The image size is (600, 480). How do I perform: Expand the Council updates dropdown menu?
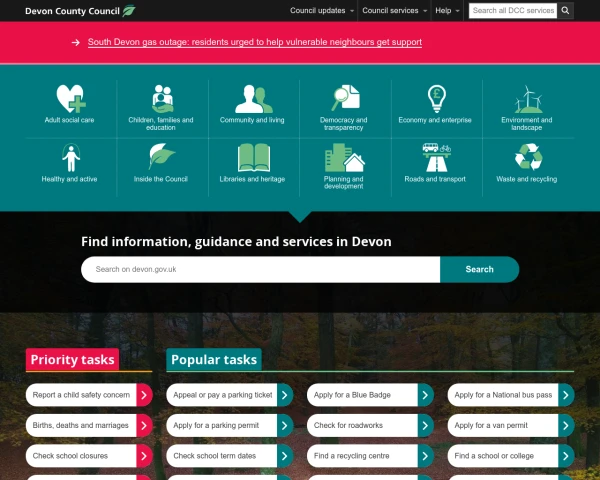click(x=322, y=11)
